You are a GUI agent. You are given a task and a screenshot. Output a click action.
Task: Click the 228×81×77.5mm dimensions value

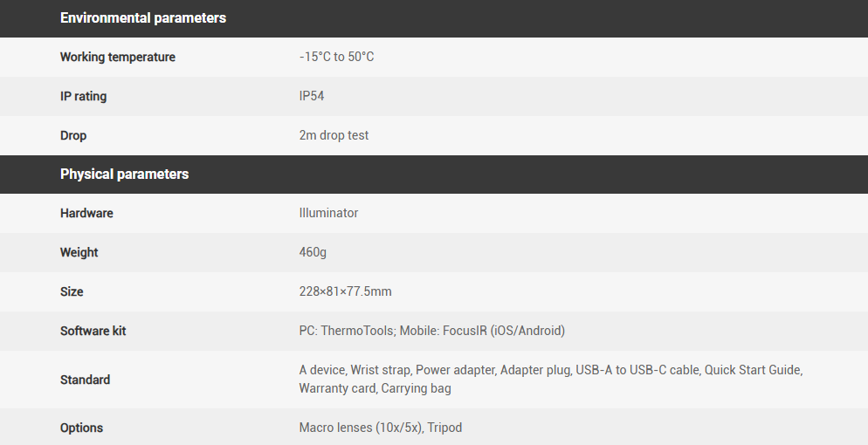345,292
